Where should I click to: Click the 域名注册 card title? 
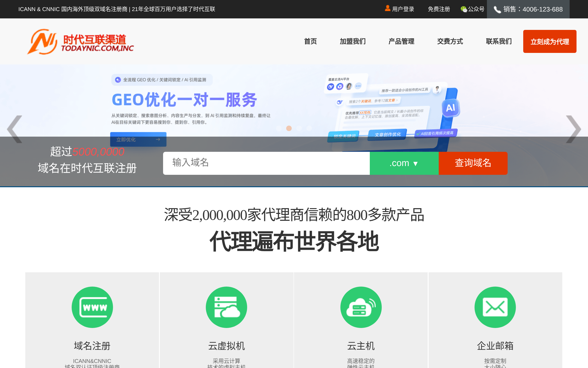point(92,346)
